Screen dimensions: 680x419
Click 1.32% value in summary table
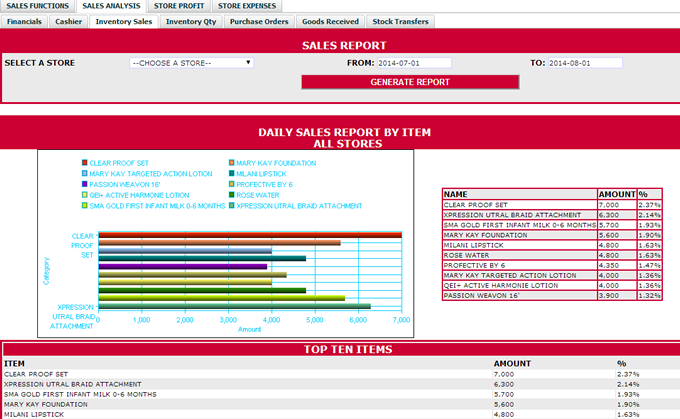click(x=649, y=295)
